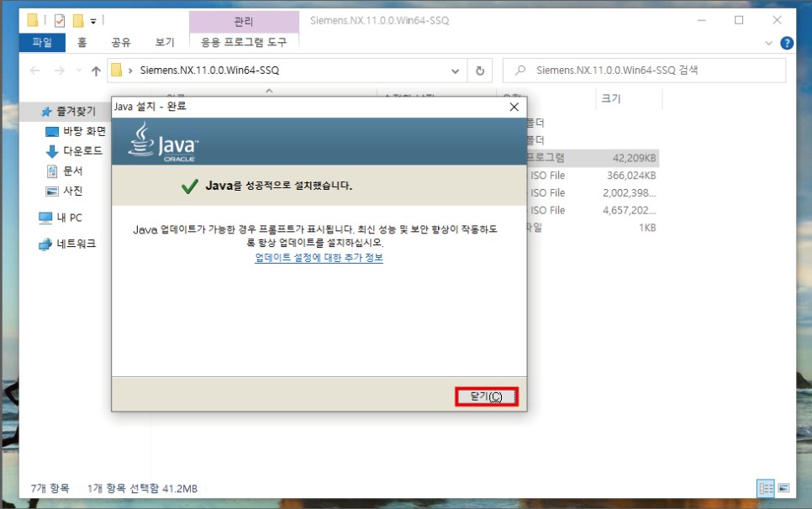812x509 pixels.
Task: Refresh the current folder view
Action: click(480, 71)
